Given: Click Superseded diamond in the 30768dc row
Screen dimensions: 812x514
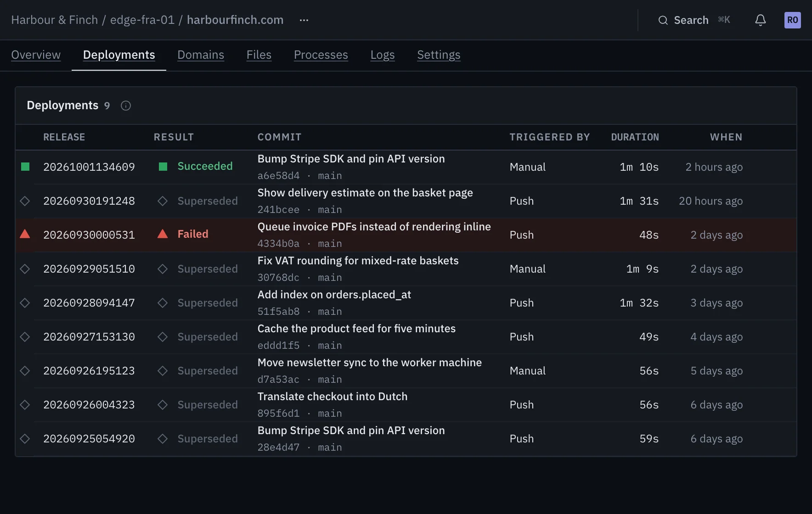Looking at the screenshot, I should point(163,269).
